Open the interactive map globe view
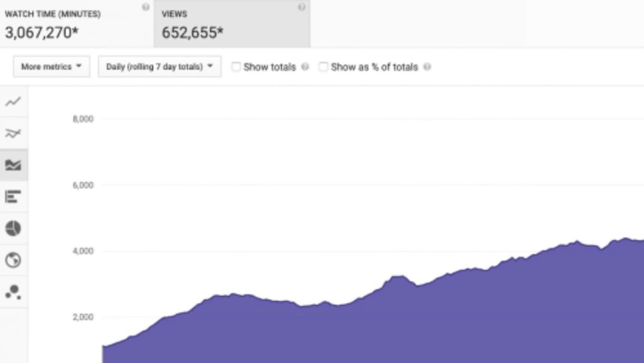The height and width of the screenshot is (363, 644). [x=13, y=260]
